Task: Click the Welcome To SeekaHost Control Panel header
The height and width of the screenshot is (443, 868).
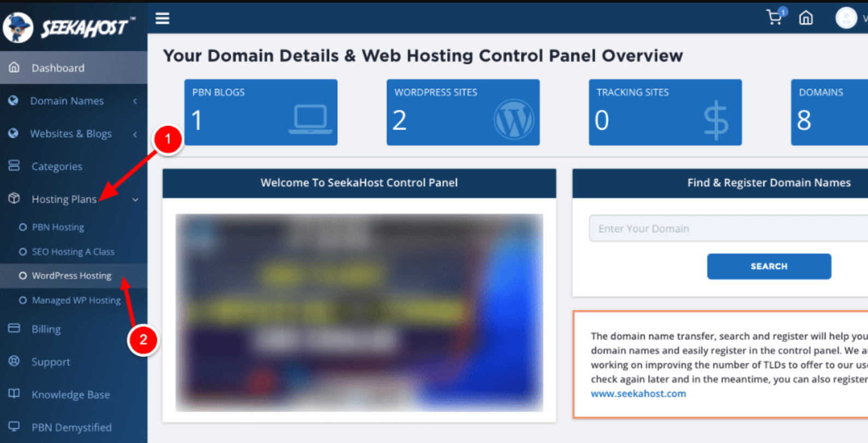Action: coord(359,183)
